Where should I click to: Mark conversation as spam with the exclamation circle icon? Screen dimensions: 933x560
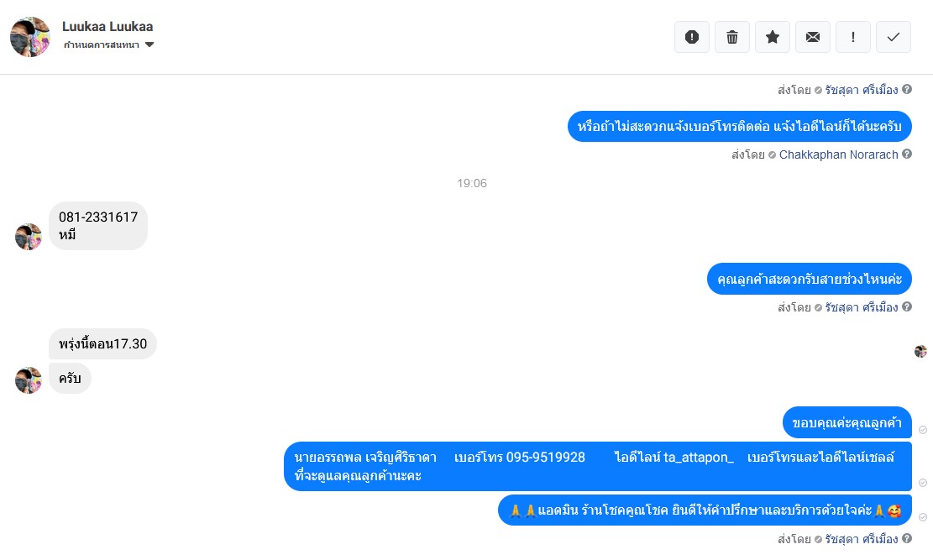coord(691,37)
